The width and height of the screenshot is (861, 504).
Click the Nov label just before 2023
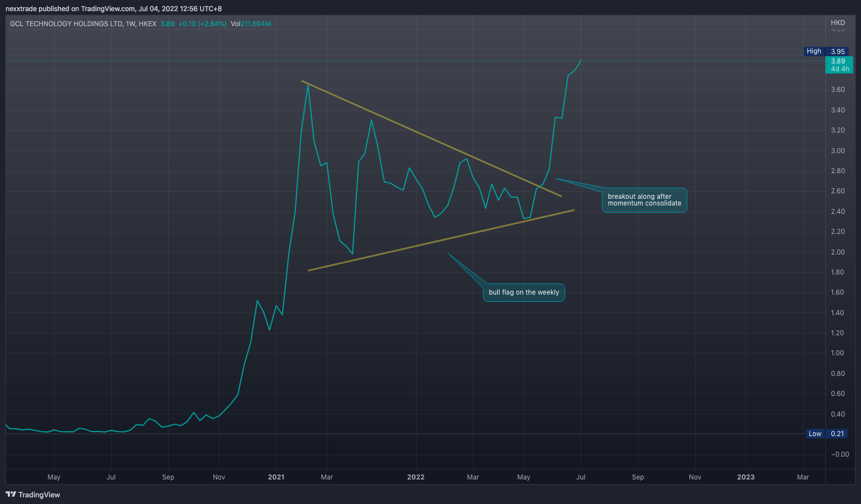tap(695, 477)
